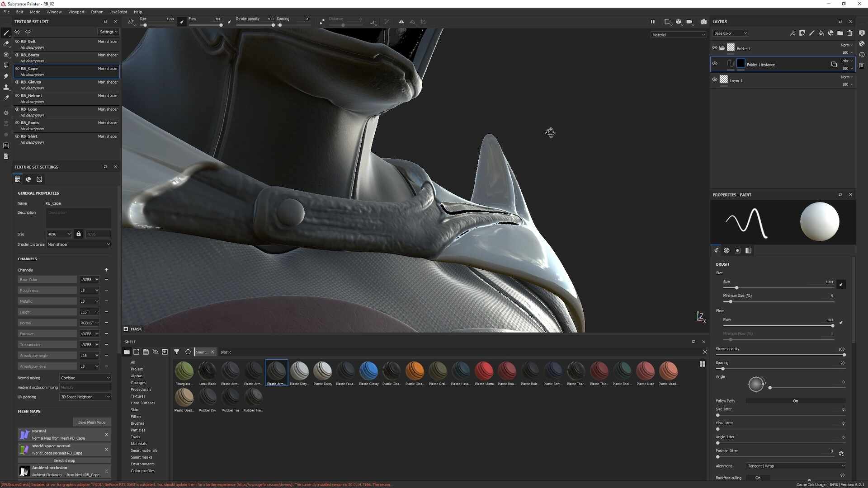Open the Base Color channel dropdown
868x488 pixels.
[x=730, y=33]
